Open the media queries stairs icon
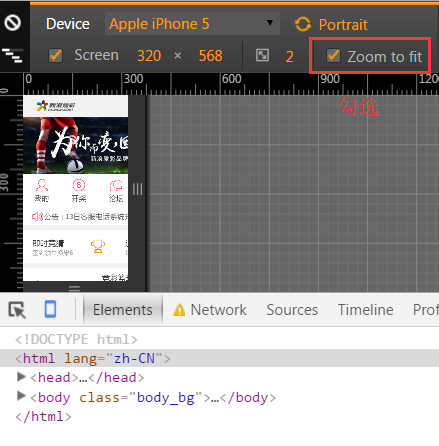The height and width of the screenshot is (446, 439). click(x=13, y=55)
